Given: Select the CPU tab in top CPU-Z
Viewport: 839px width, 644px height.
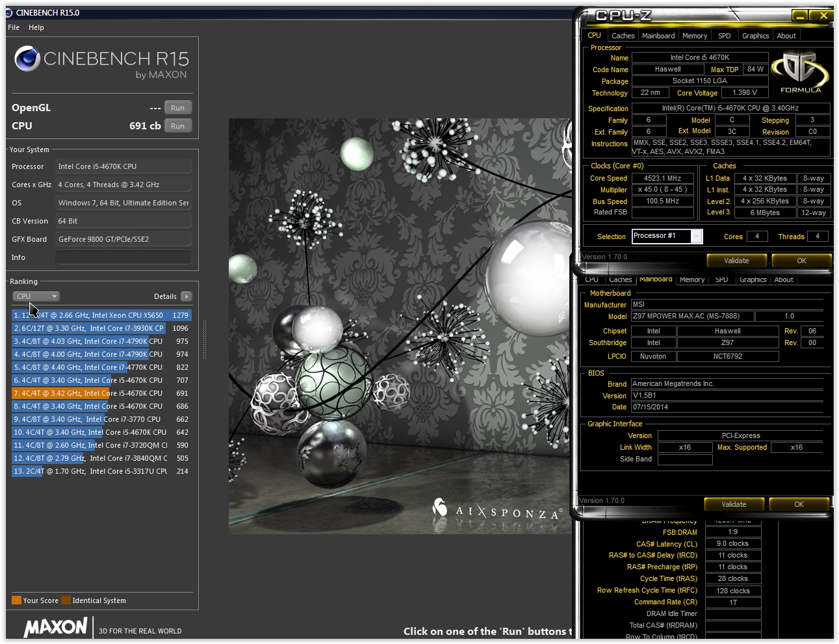Looking at the screenshot, I should tap(594, 35).
